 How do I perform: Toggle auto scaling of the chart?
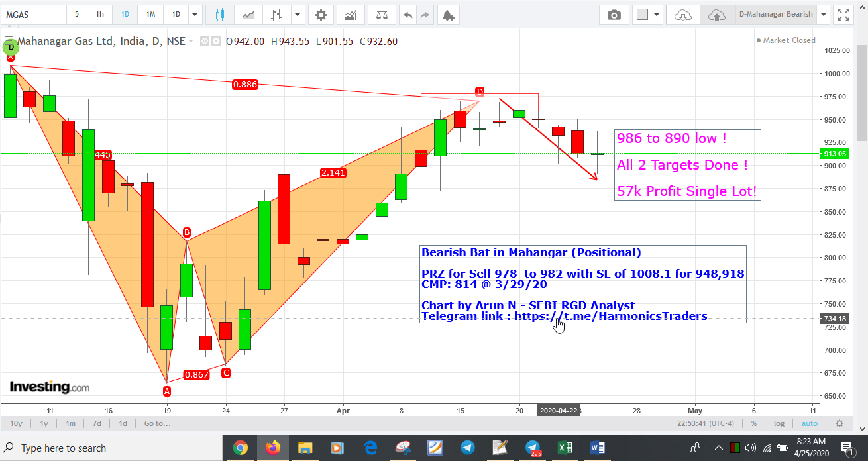coord(809,423)
